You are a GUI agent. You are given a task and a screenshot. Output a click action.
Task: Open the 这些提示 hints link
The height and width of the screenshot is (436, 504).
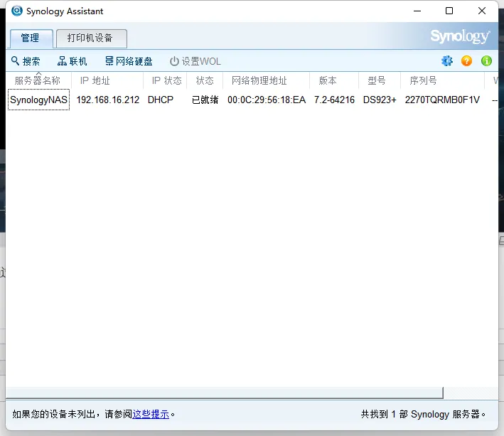tap(151, 414)
